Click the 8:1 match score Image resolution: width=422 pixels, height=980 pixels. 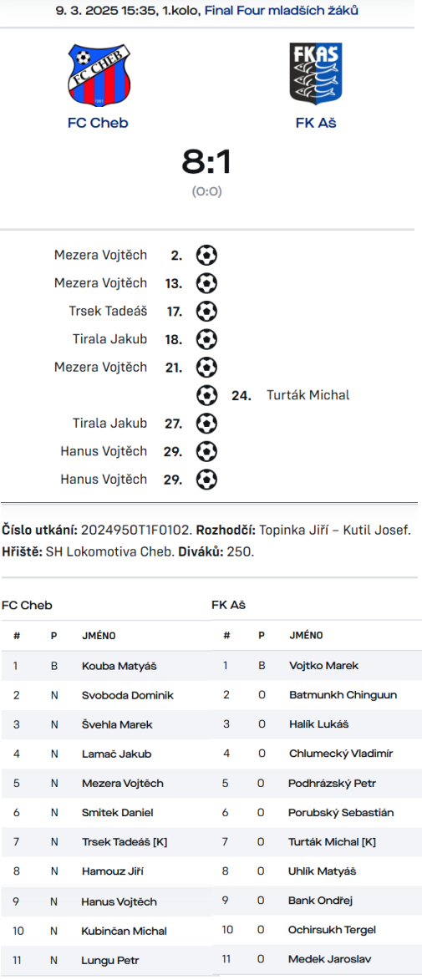coord(206,162)
